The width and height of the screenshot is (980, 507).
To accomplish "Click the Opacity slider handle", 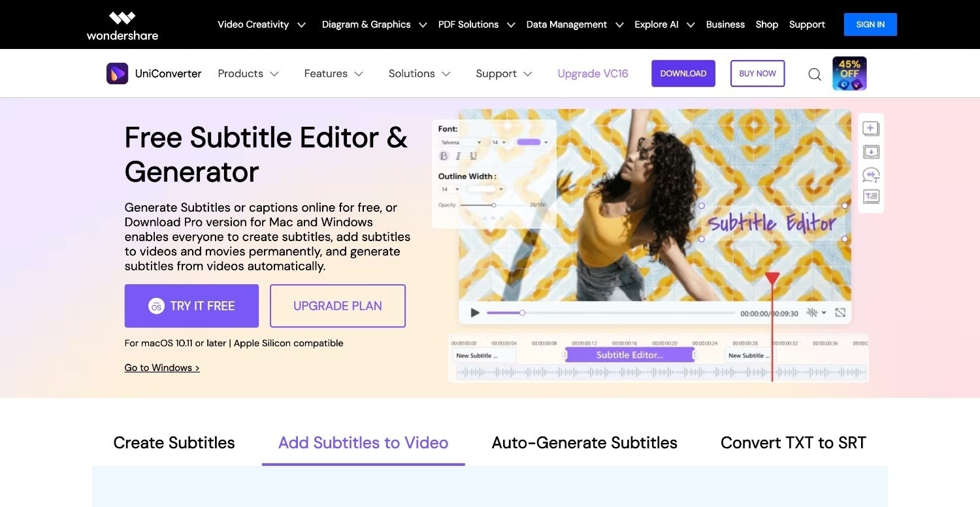I will (493, 205).
